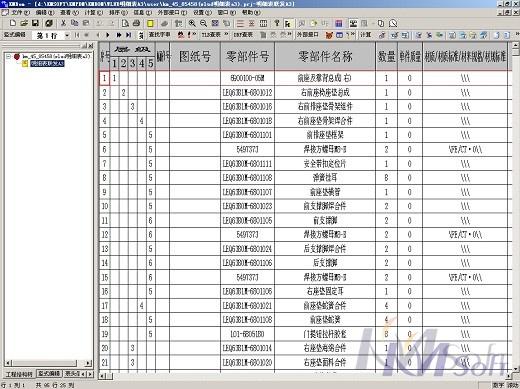This screenshot has height=389, width=520.
Task: Click the Print icon in toolbar
Action: click(x=136, y=23)
